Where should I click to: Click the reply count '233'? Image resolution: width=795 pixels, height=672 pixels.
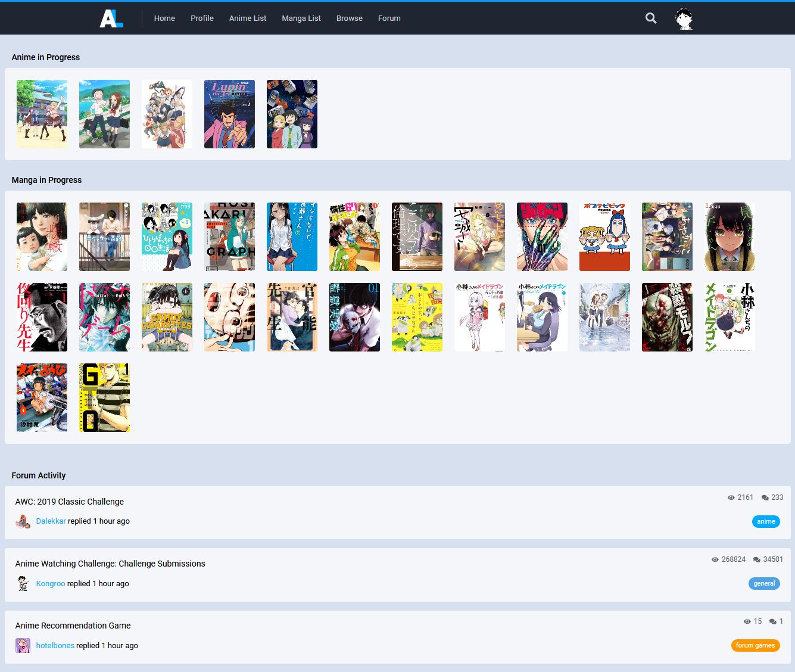click(777, 497)
